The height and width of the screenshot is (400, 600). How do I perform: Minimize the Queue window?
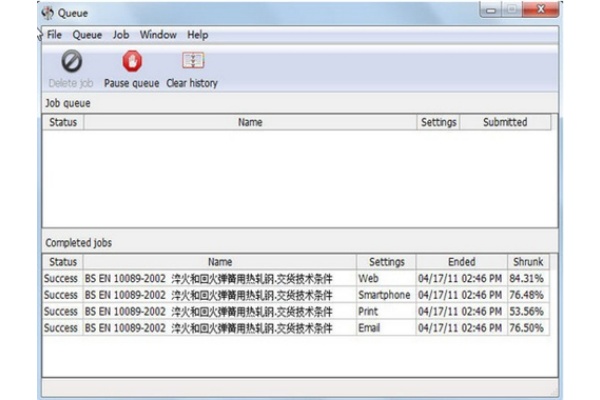coord(491,10)
